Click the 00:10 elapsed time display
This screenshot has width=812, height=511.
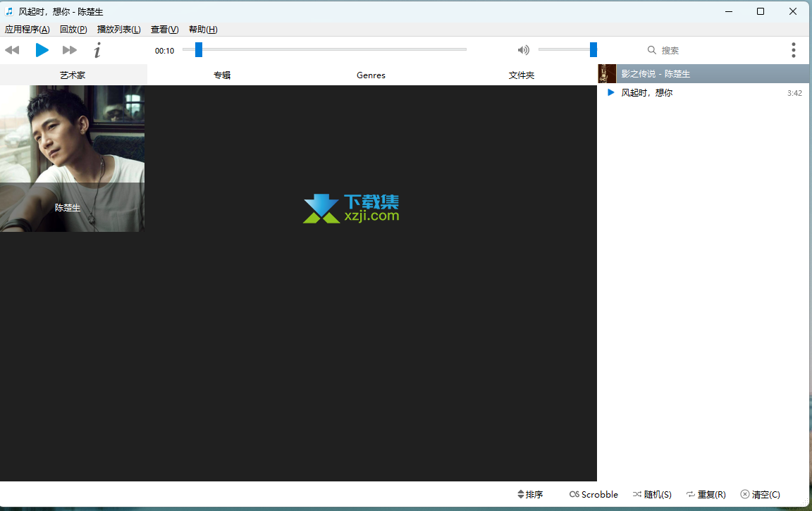click(165, 51)
